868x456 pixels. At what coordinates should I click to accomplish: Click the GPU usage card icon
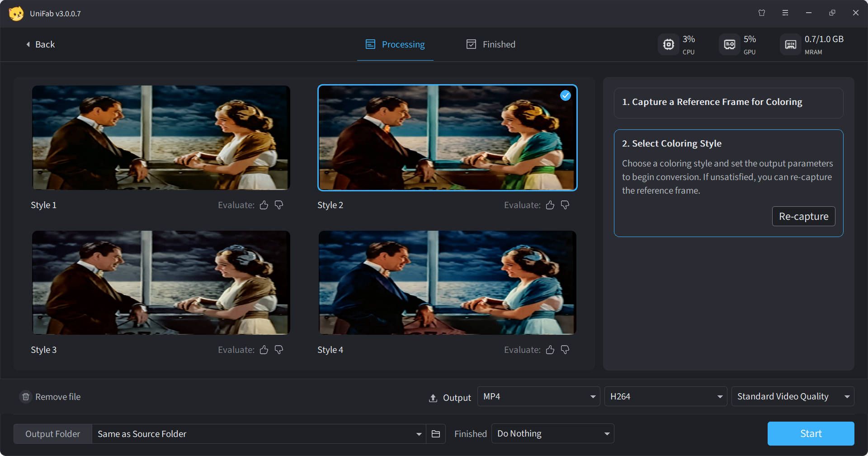point(729,44)
